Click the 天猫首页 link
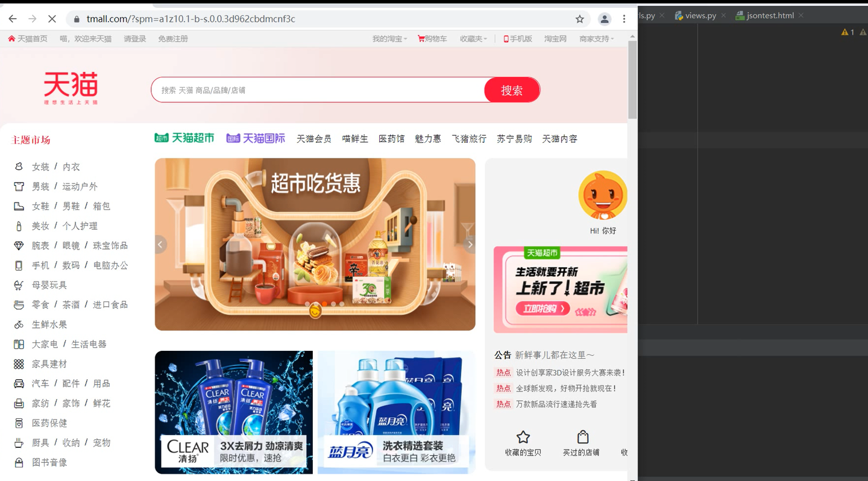Screen dimensions: 868x481 click(28, 39)
